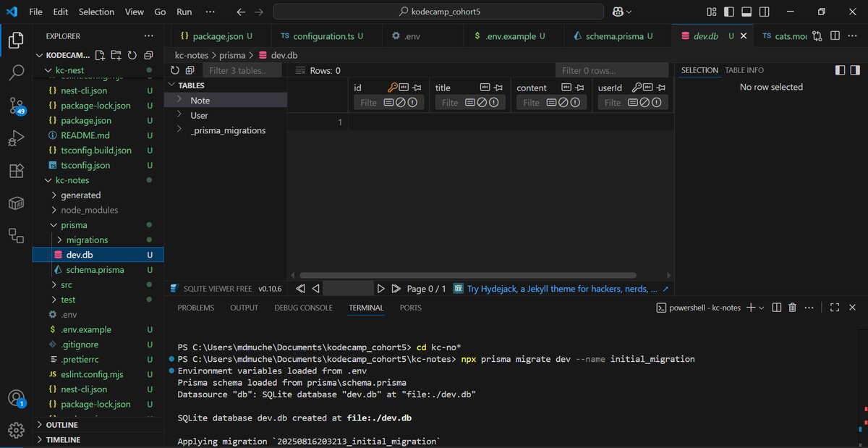Collapse all folders in Explorer
The height and width of the screenshot is (448, 868).
pos(148,55)
